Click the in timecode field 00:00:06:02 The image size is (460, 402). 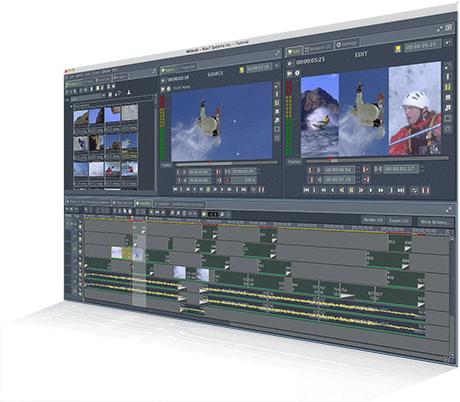338,170
